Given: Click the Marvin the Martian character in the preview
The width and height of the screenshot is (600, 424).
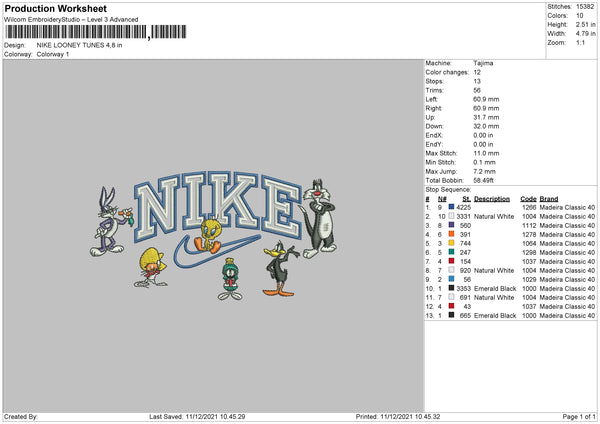Looking at the screenshot, I should [230, 279].
